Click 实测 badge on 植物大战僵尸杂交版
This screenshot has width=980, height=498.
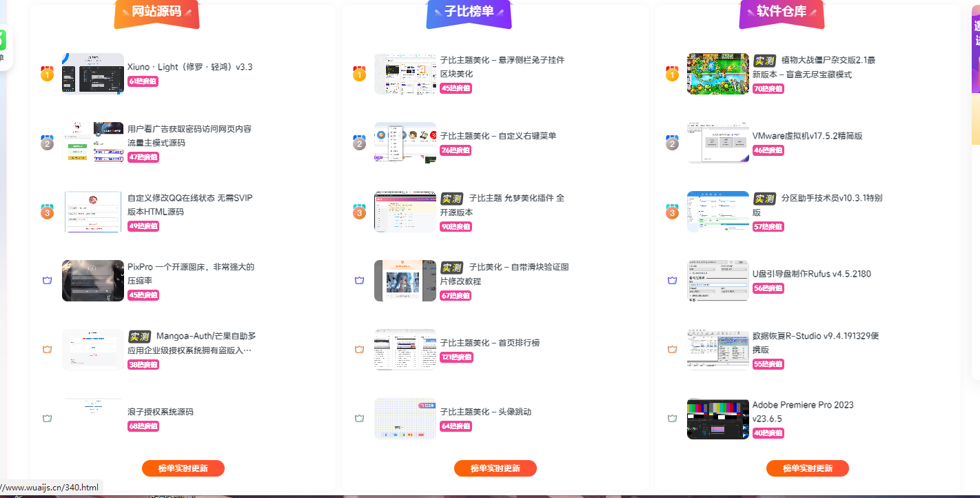pyautogui.click(x=764, y=61)
